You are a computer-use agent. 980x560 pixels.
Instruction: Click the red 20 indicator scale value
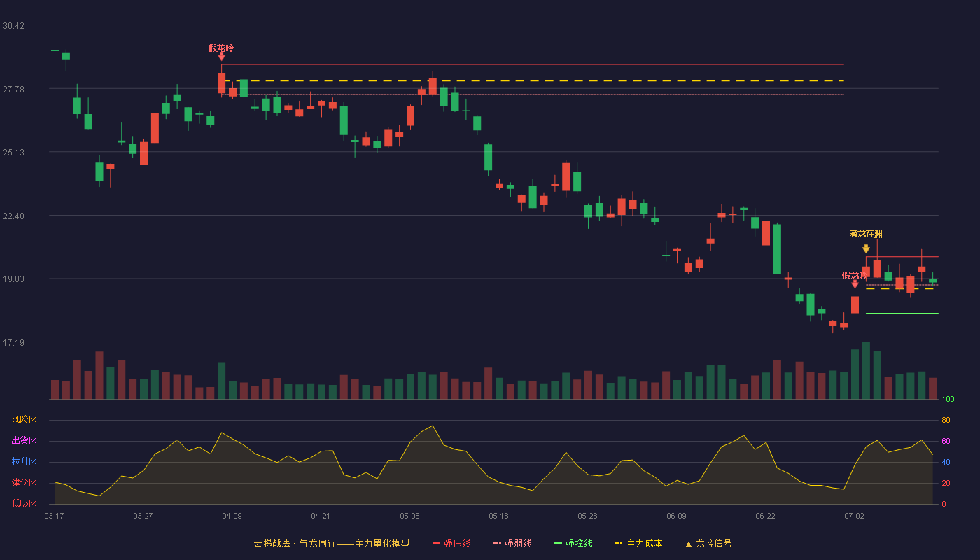tap(946, 483)
